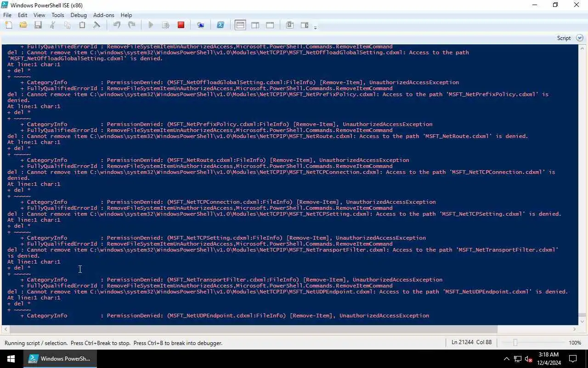
Task: Open the View menu
Action: tap(39, 15)
